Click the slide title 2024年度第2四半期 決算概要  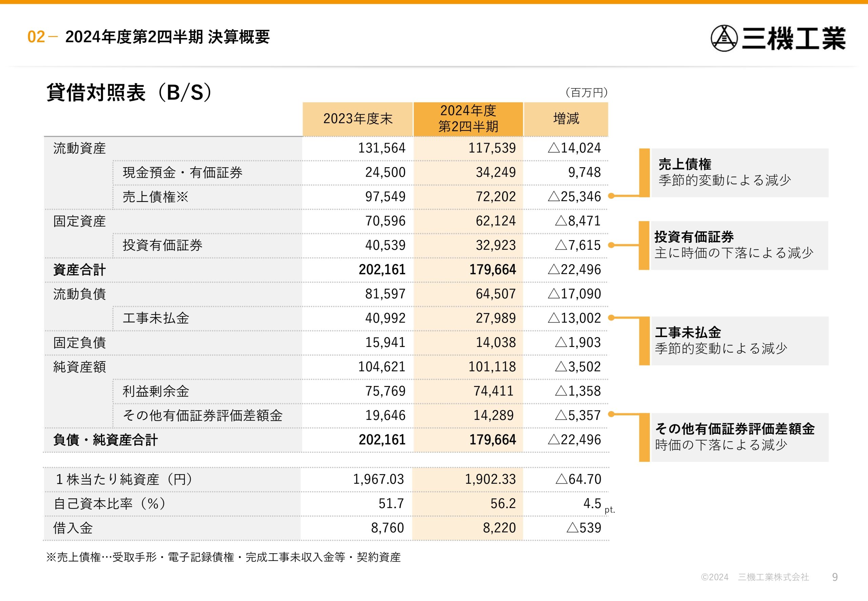pos(167,37)
